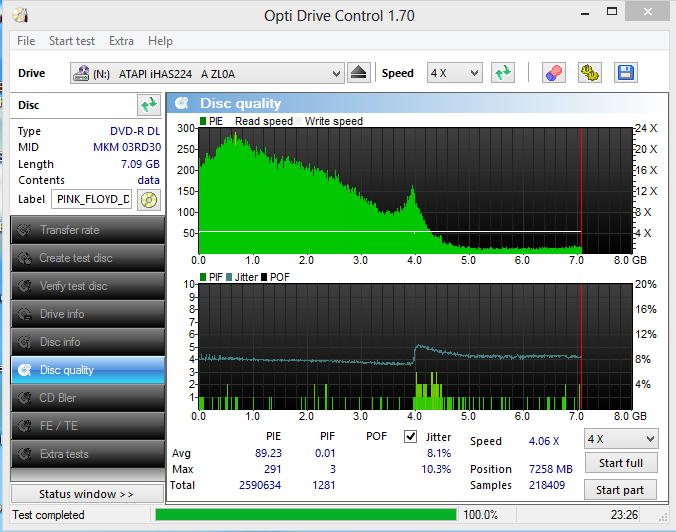Image resolution: width=676 pixels, height=532 pixels.
Task: Maximize the Opti Drive Control window
Action: click(x=612, y=11)
